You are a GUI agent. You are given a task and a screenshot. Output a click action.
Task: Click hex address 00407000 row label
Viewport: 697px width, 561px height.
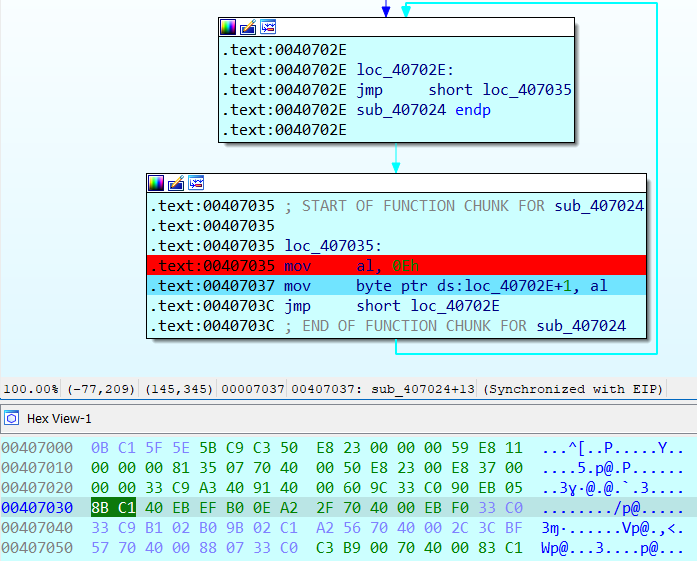click(x=37, y=448)
